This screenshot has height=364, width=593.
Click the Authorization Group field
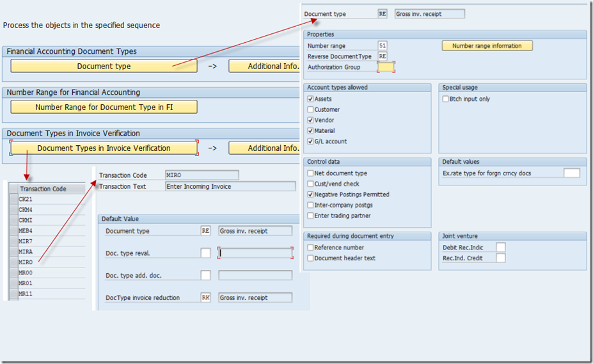(x=386, y=67)
